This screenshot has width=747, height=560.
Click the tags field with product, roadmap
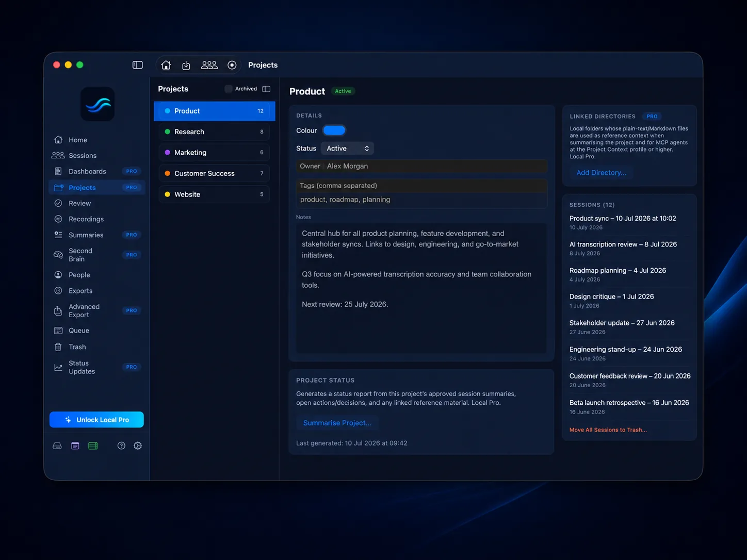click(421, 200)
